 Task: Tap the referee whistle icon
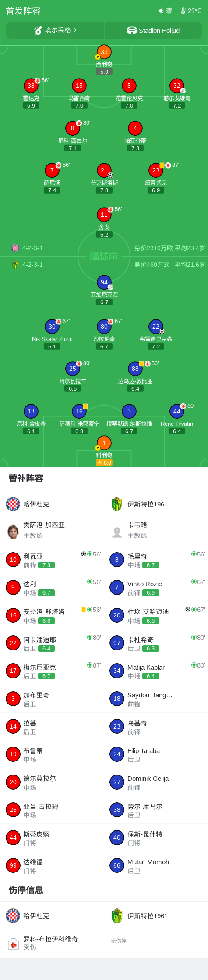pos(38,30)
